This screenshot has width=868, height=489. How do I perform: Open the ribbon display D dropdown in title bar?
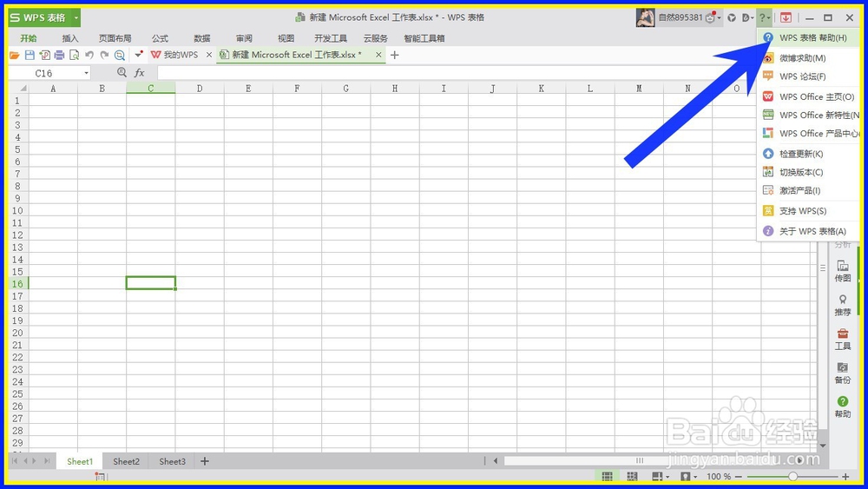pos(748,17)
